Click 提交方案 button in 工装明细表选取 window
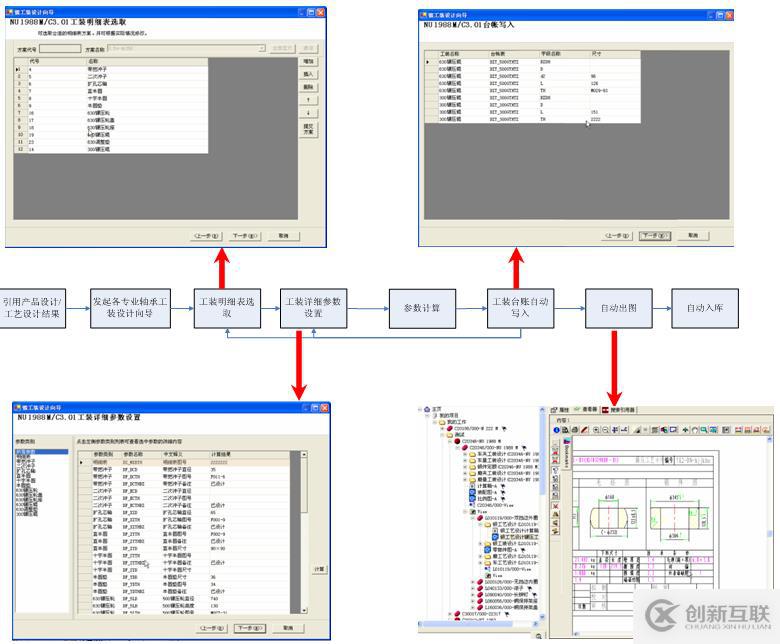 [x=308, y=129]
